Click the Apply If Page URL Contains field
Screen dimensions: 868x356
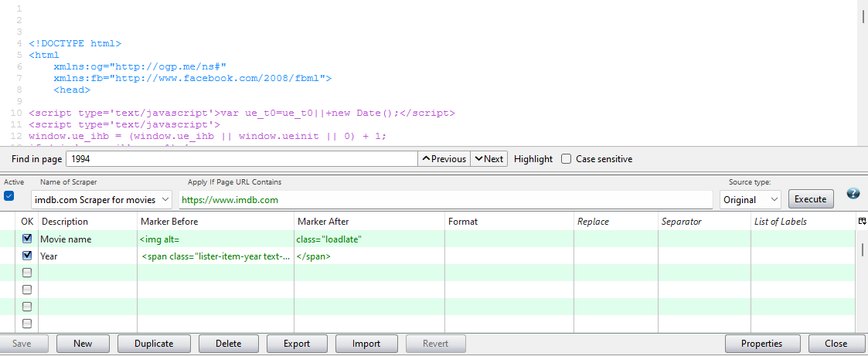[445, 200]
